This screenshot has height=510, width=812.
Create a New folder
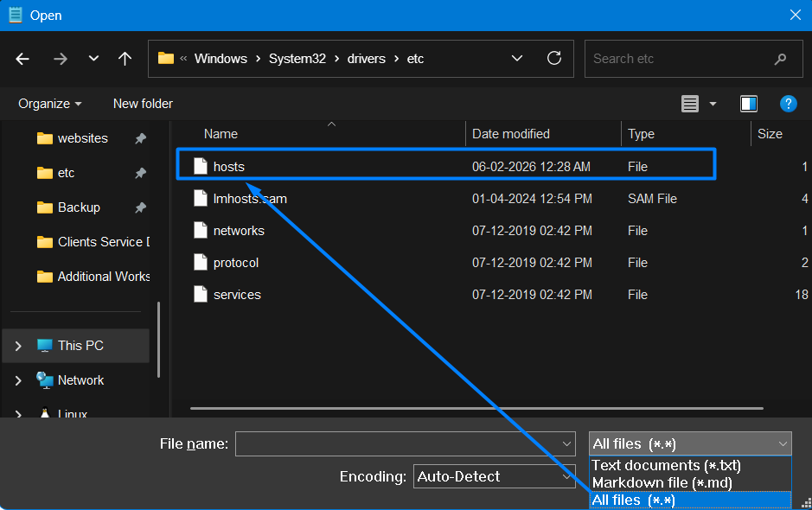click(x=142, y=103)
